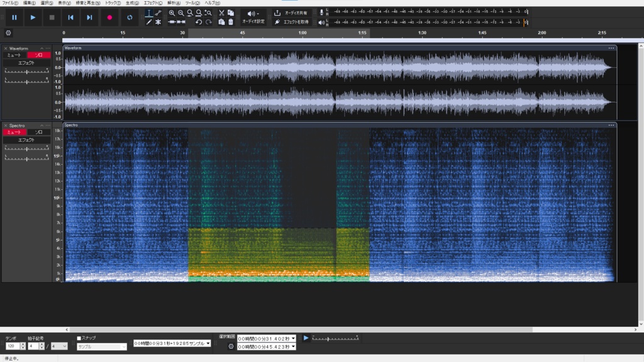
Task: Click the Zoom In magnifier
Action: point(172,12)
